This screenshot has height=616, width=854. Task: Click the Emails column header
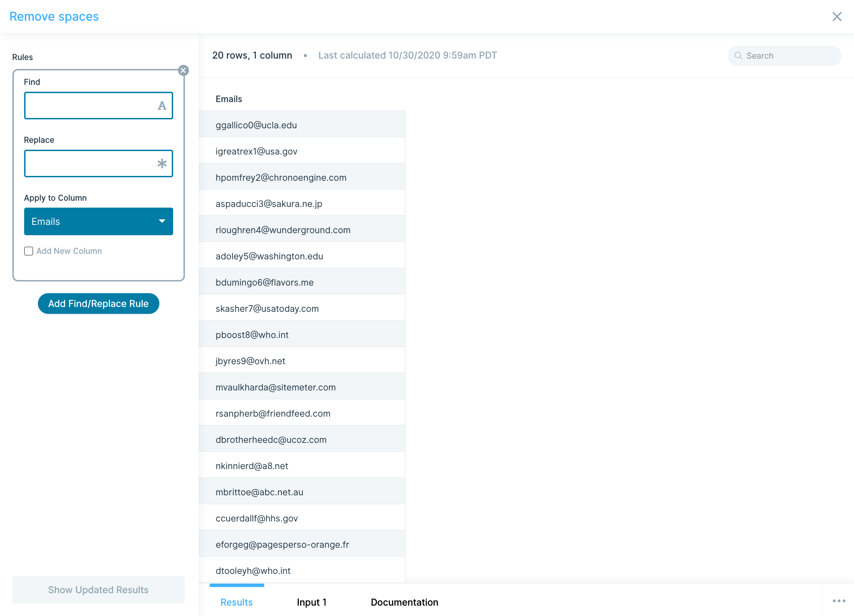(x=229, y=99)
